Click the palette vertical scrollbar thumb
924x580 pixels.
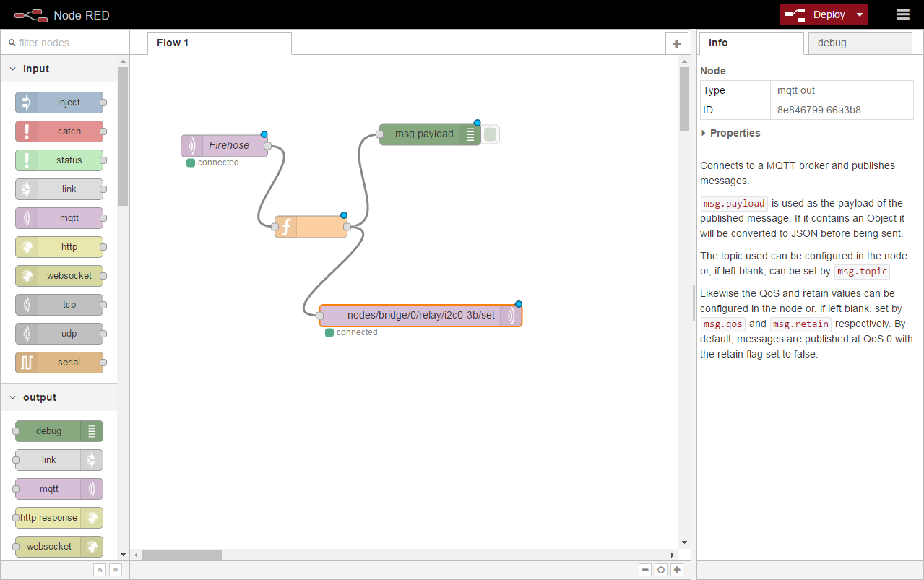coord(123,137)
